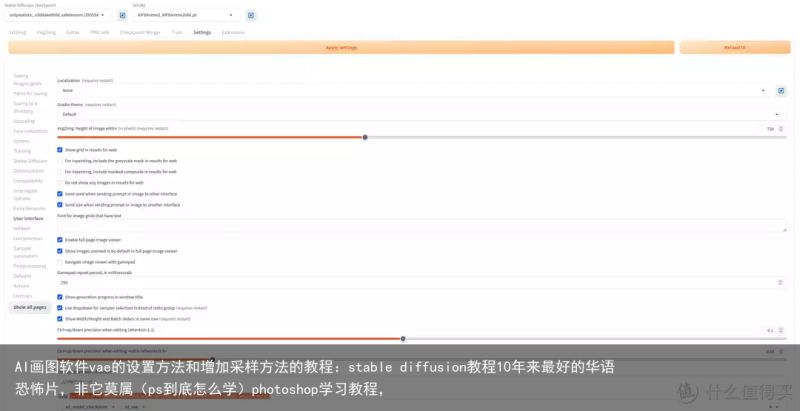Toggle Enable full page image viewer
The height and width of the screenshot is (411, 800).
(60, 240)
